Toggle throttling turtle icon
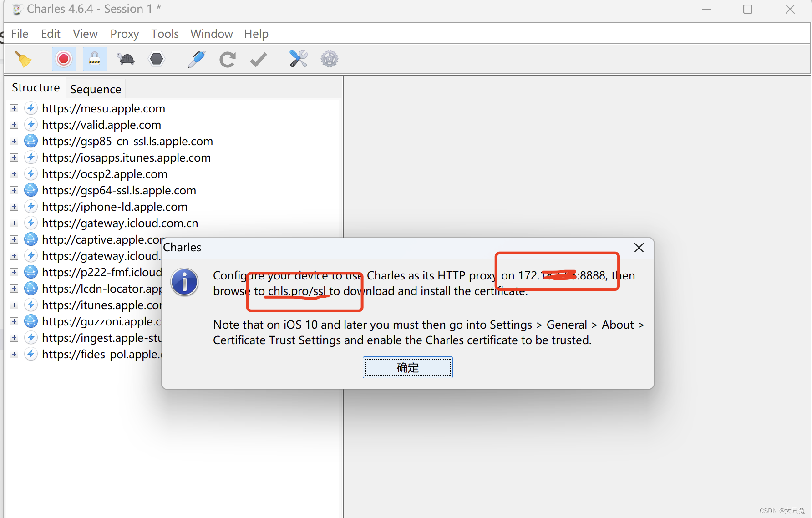Viewport: 812px width, 518px height. click(x=126, y=59)
